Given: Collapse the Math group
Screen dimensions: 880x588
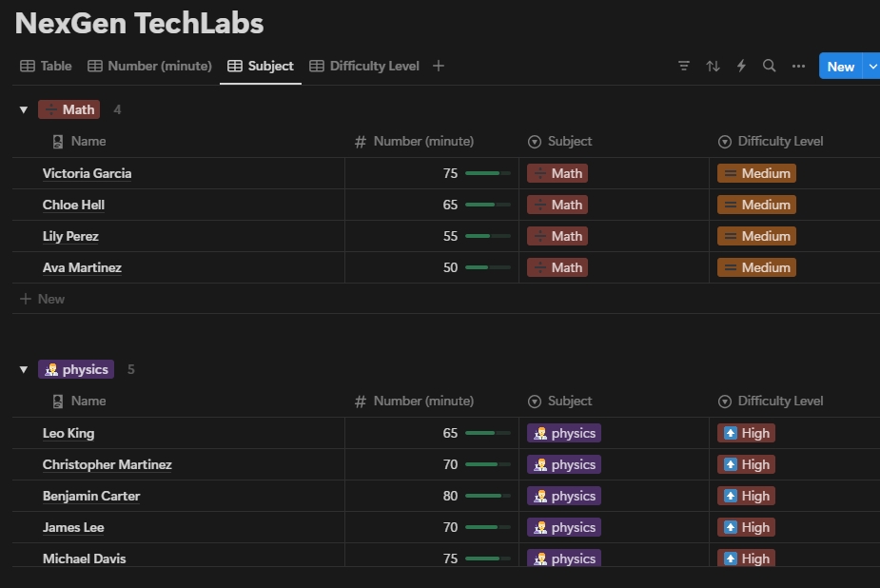Looking at the screenshot, I should (24, 109).
